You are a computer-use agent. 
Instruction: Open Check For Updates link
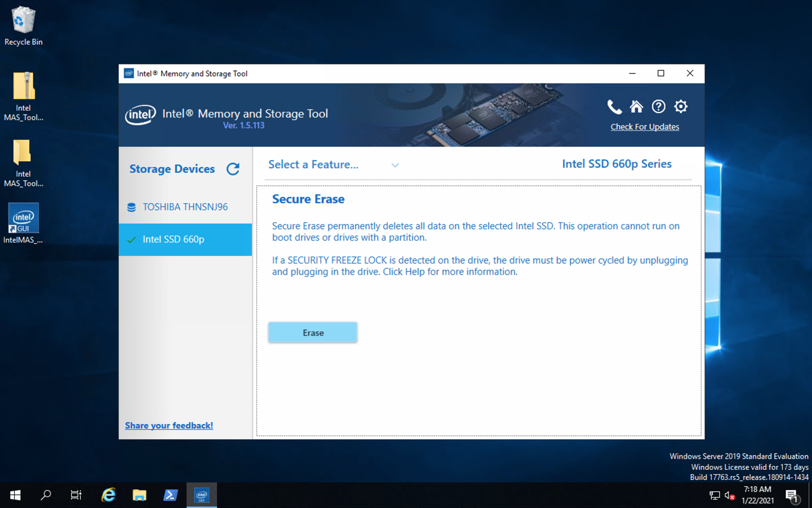pyautogui.click(x=645, y=127)
